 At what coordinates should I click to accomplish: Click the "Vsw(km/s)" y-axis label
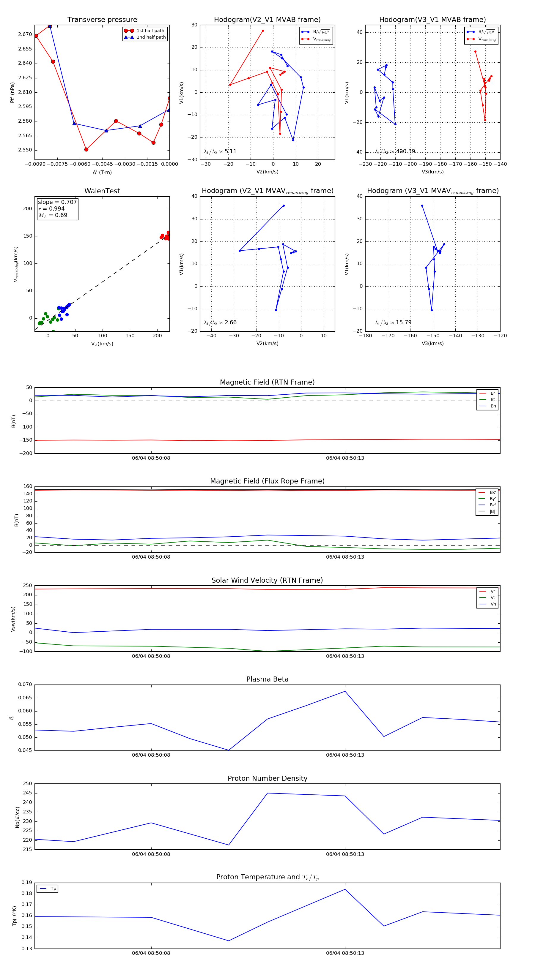[13, 619]
